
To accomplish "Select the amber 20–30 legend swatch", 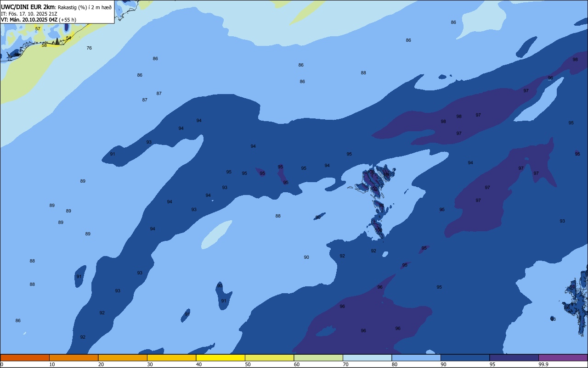I will [x=123, y=357].
